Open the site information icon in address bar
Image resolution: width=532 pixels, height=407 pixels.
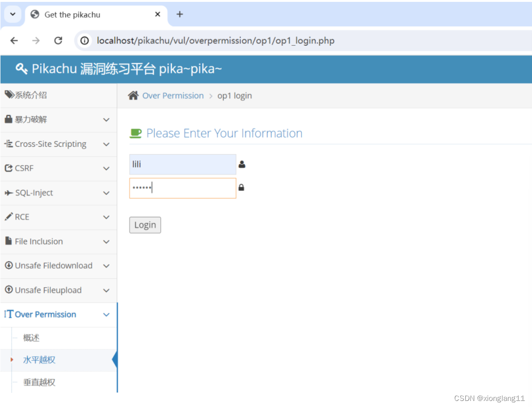click(84, 41)
